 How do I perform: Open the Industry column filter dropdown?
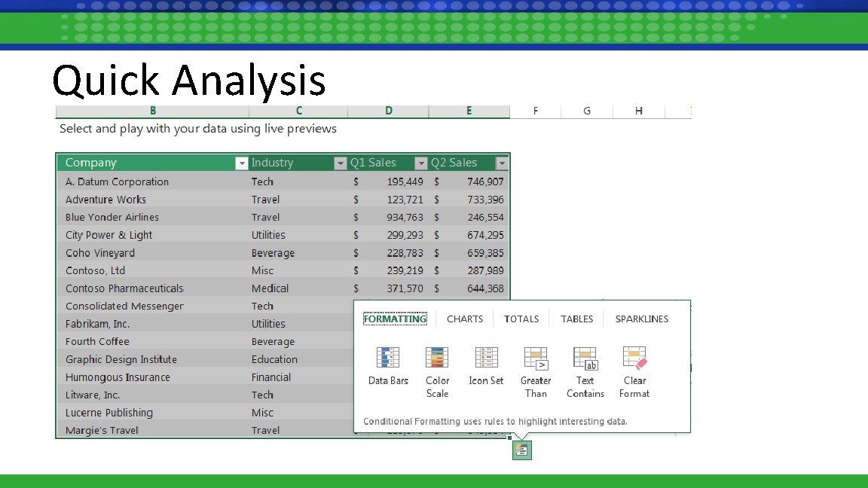tap(340, 163)
